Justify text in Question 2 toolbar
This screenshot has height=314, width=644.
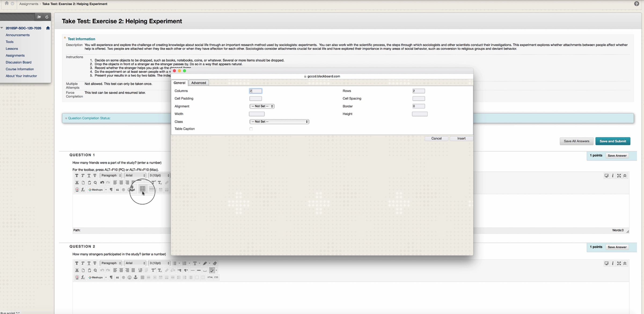133,270
